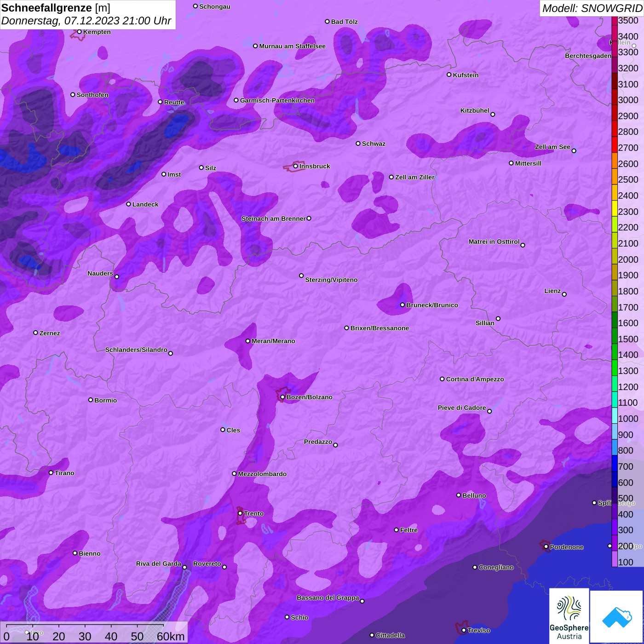Image resolution: width=644 pixels, height=644 pixels.
Task: Click the Cittadella label
Action: [x=390, y=635]
